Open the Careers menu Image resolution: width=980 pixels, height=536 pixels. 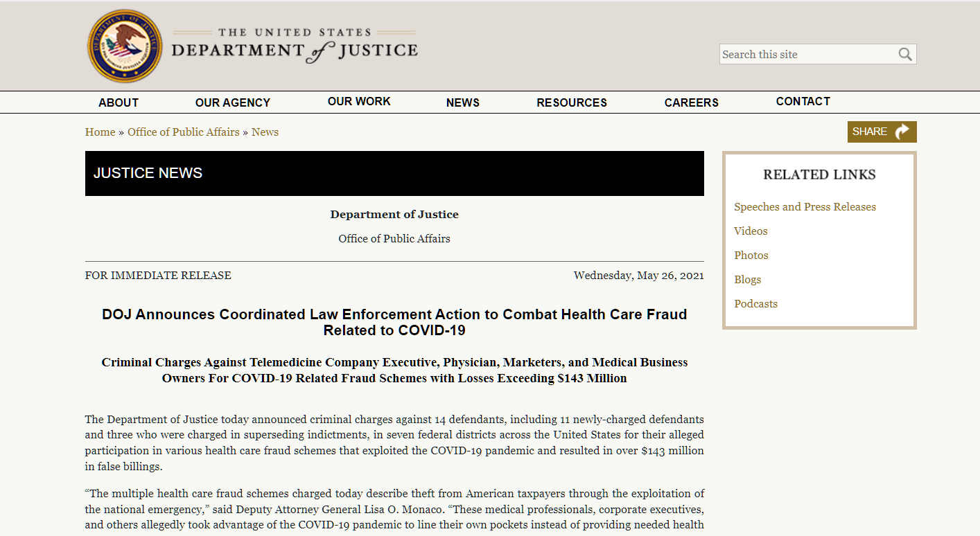[692, 102]
